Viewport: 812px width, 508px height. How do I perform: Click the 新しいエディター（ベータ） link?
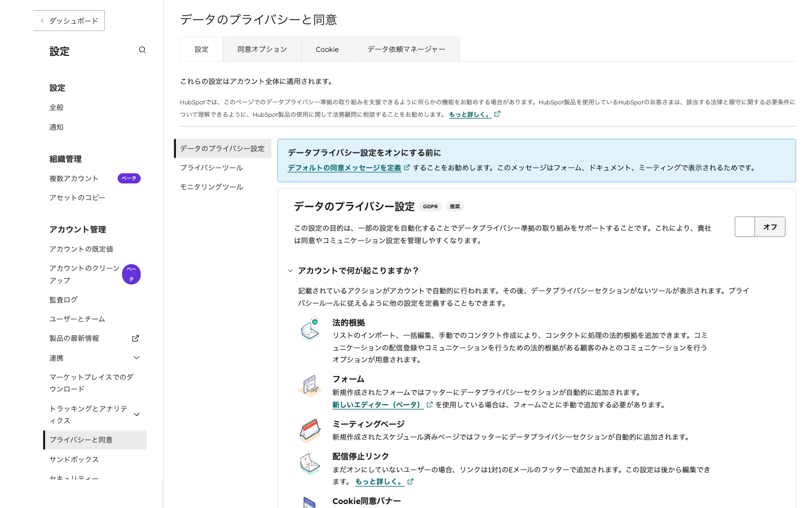pyautogui.click(x=377, y=405)
